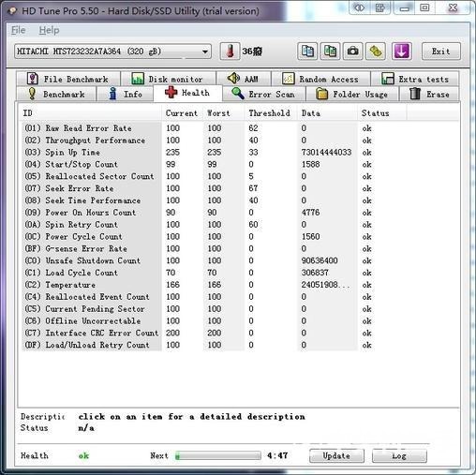Click the Worst column header
The height and width of the screenshot is (475, 476).
(224, 113)
